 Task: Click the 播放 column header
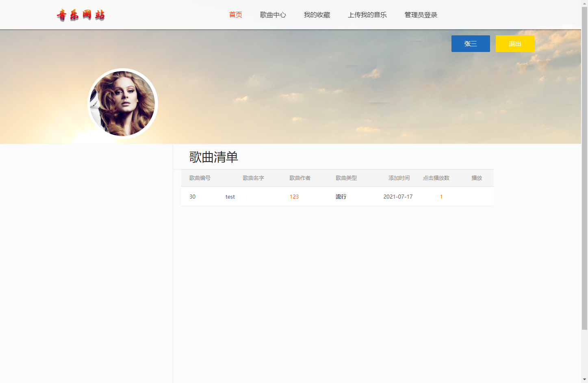click(476, 178)
